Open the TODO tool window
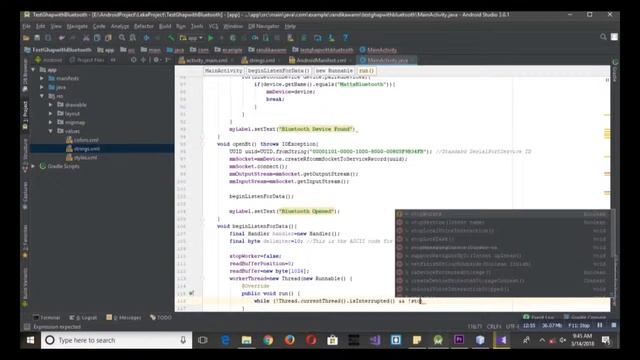 click(x=161, y=318)
